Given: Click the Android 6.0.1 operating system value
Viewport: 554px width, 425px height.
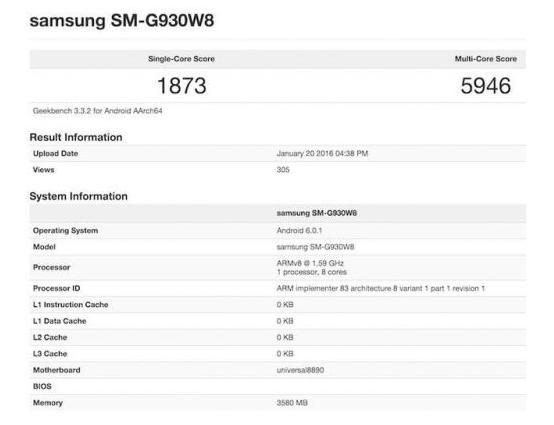Looking at the screenshot, I should click(x=299, y=231).
